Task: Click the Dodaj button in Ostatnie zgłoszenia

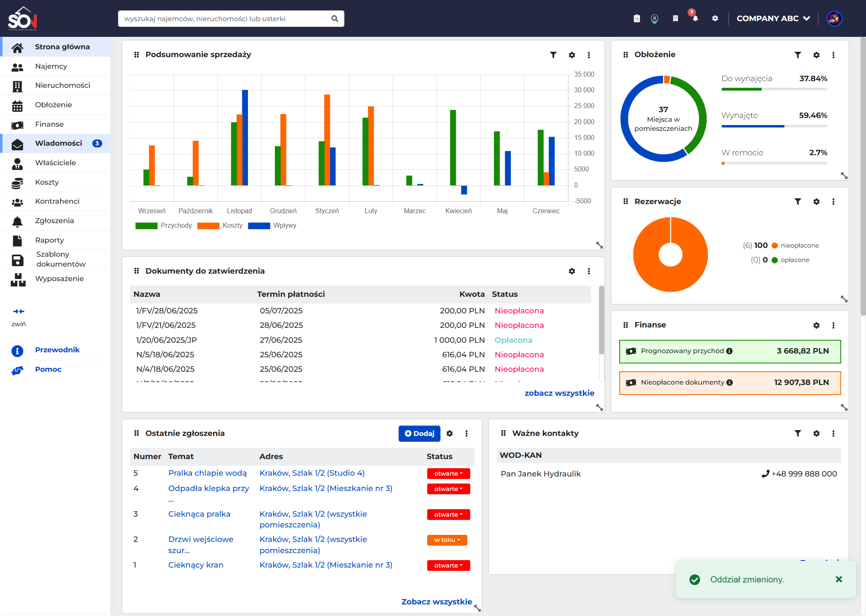Action: pos(419,433)
